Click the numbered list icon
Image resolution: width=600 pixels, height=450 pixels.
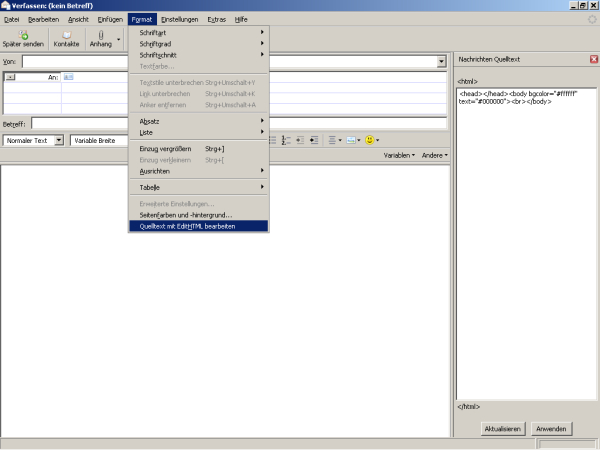(x=285, y=140)
